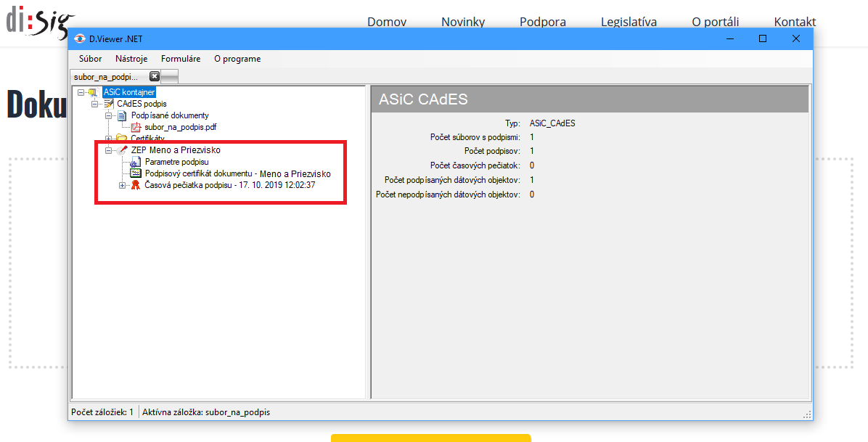Go to Podpora page on website
This screenshot has width=868, height=442.
pos(542,22)
